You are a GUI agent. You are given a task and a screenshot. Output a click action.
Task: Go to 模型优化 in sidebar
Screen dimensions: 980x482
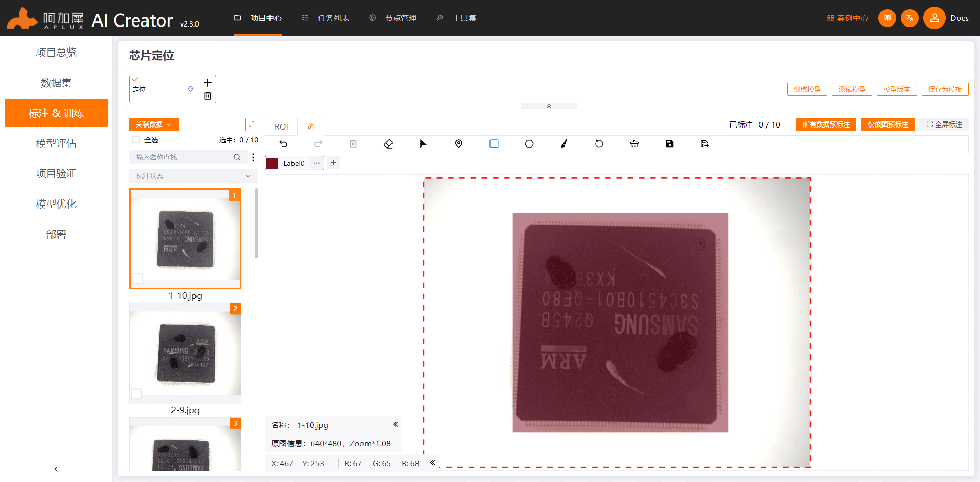click(x=56, y=204)
